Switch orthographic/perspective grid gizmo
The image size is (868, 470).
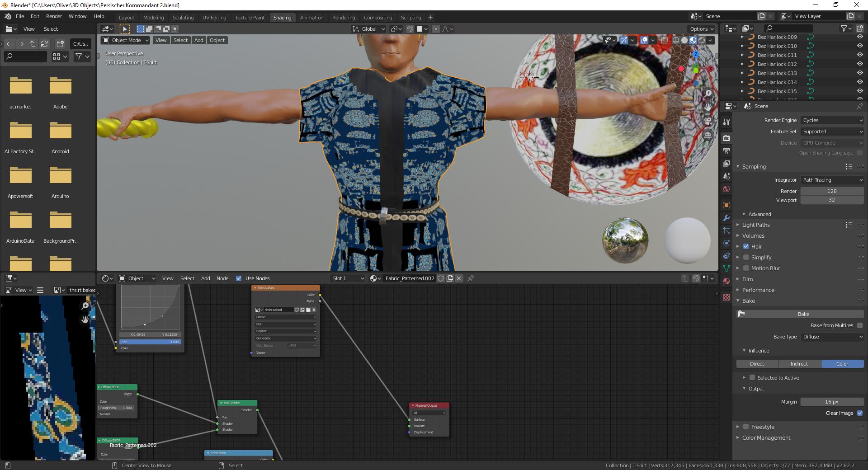[x=708, y=135]
